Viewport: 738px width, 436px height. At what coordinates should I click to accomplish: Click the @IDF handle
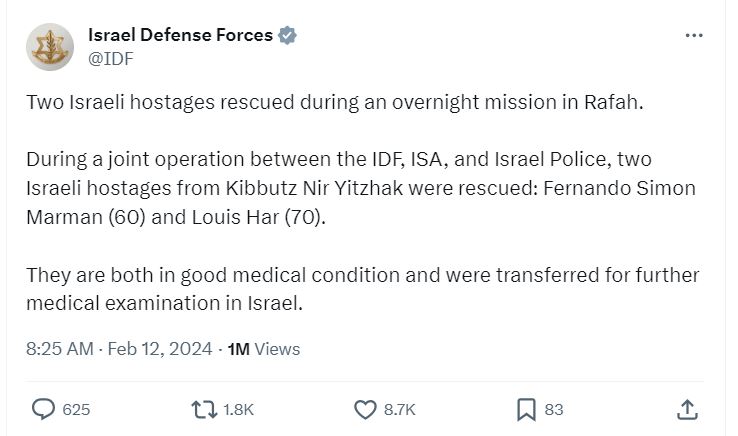(x=111, y=58)
